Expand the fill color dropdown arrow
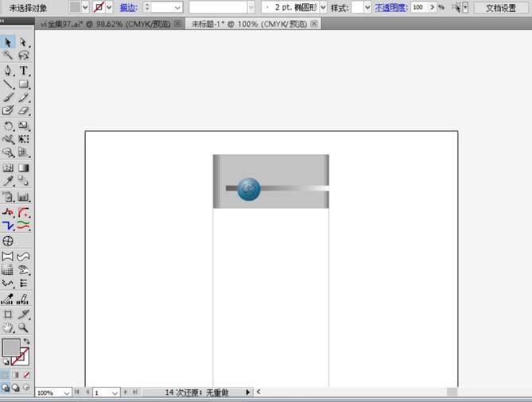532x402 pixels. (x=85, y=7)
